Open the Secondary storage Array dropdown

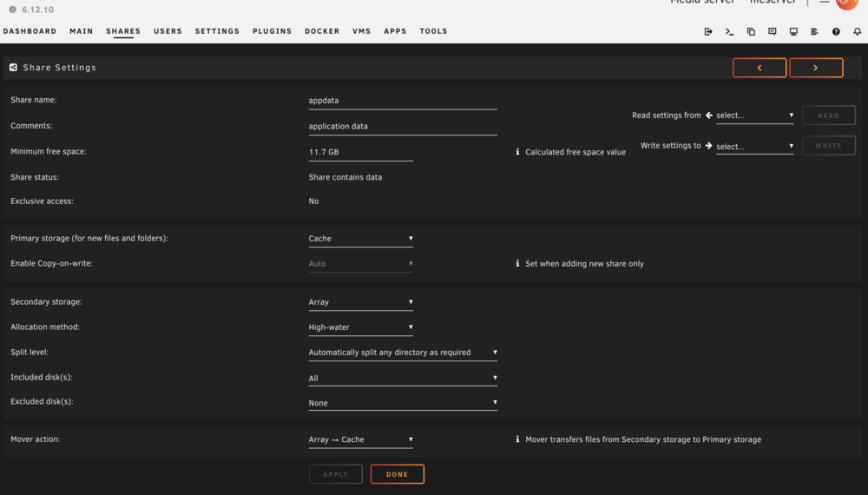tap(360, 302)
